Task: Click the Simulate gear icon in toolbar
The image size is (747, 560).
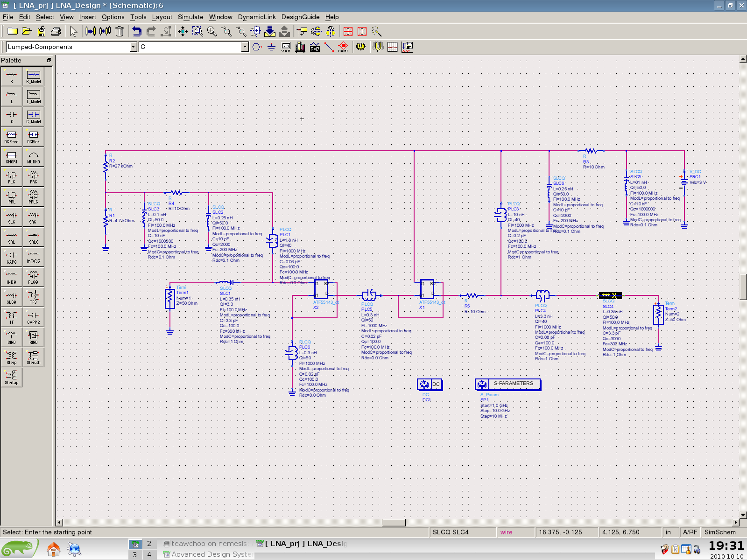Action: point(360,47)
